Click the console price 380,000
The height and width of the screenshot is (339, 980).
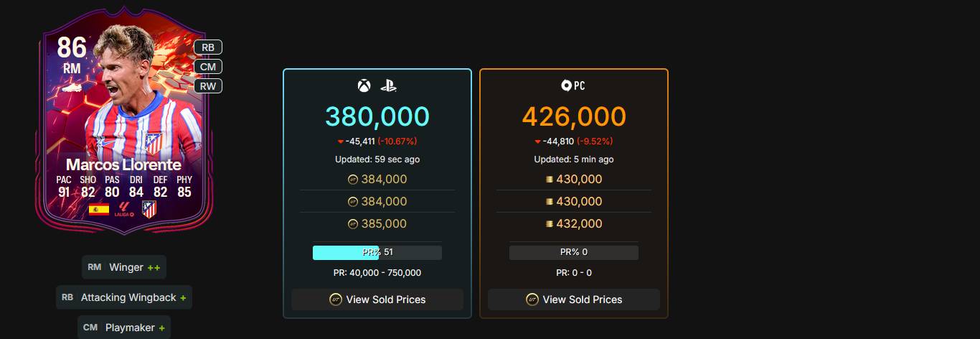377,116
